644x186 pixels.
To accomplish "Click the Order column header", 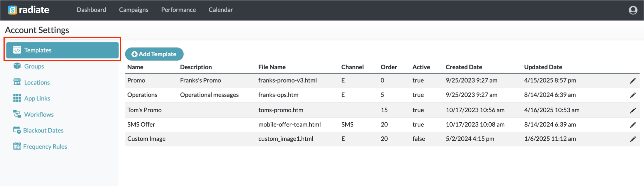I will click(x=389, y=67).
